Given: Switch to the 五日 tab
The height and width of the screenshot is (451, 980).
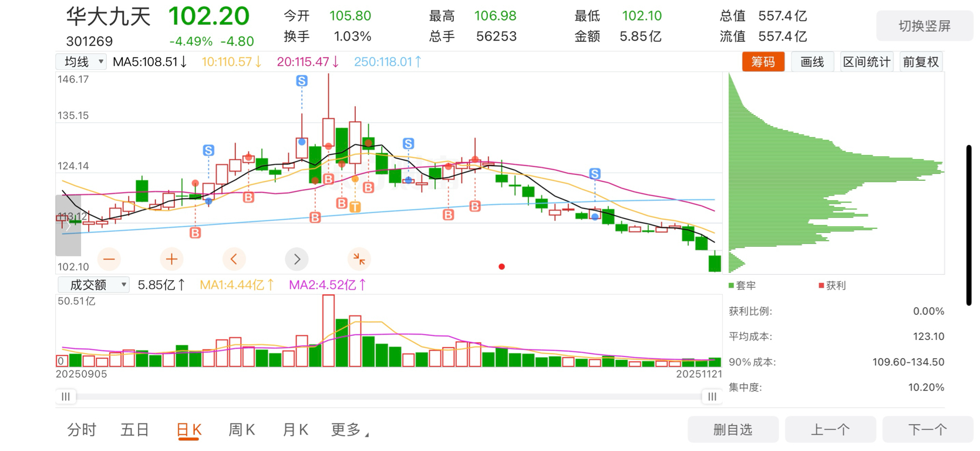Looking at the screenshot, I should 135,430.
